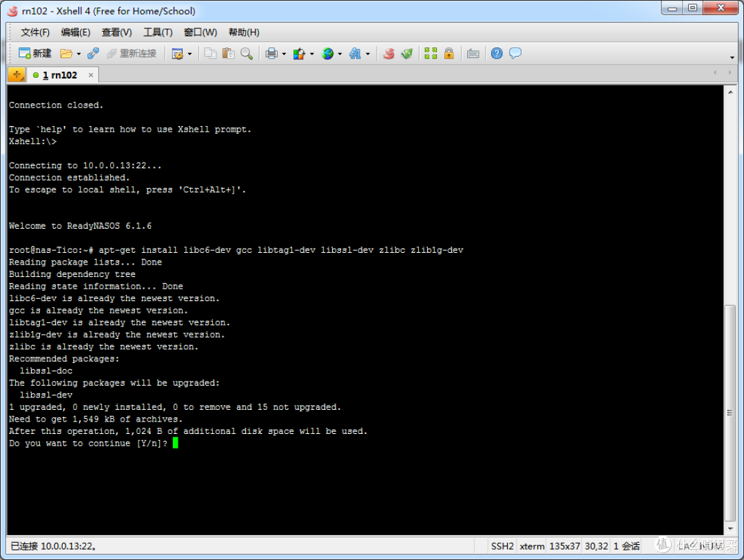Viewport: 744px width, 560px height.
Task: Click the Find magnifier icon
Action: [246, 53]
